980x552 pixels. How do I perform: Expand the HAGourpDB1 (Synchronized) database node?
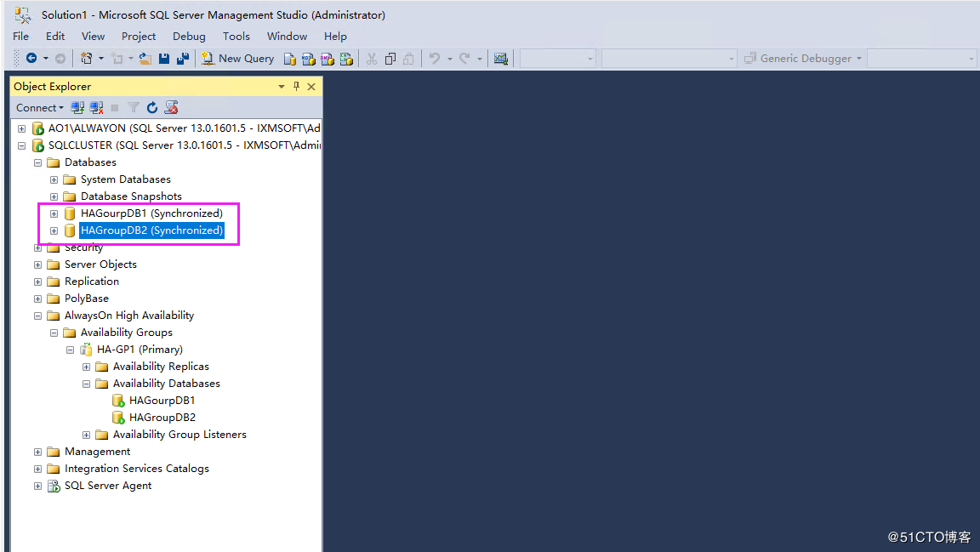pyautogui.click(x=54, y=213)
